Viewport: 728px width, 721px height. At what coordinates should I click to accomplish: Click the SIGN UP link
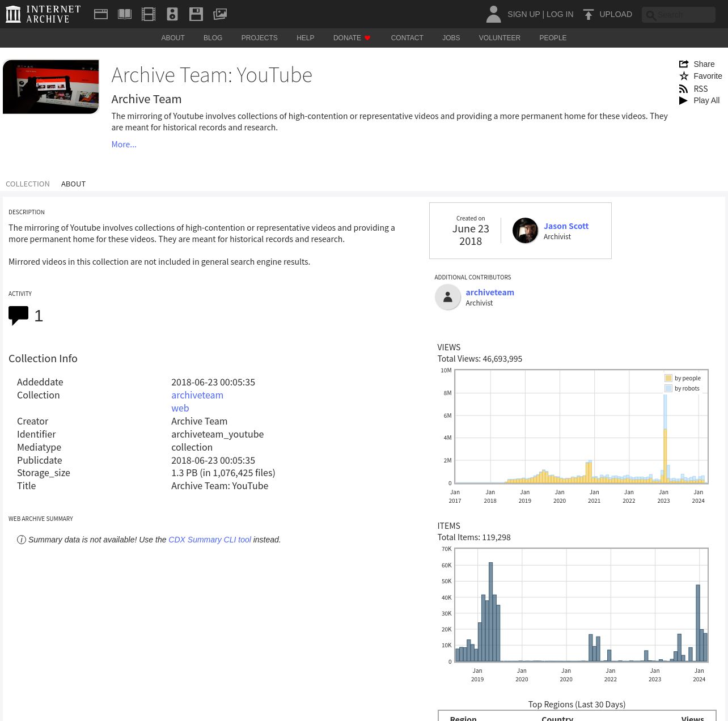[x=523, y=14]
